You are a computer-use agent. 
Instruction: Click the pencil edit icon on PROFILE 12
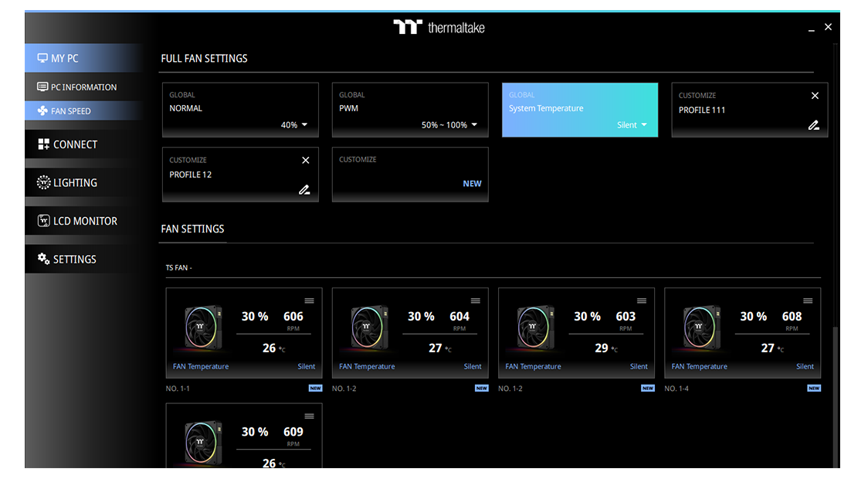[304, 190]
